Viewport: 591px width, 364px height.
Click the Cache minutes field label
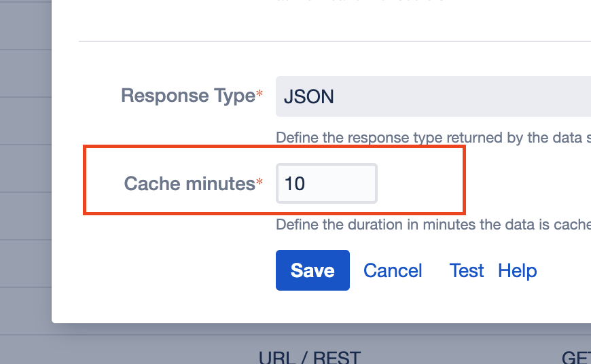pyautogui.click(x=190, y=183)
